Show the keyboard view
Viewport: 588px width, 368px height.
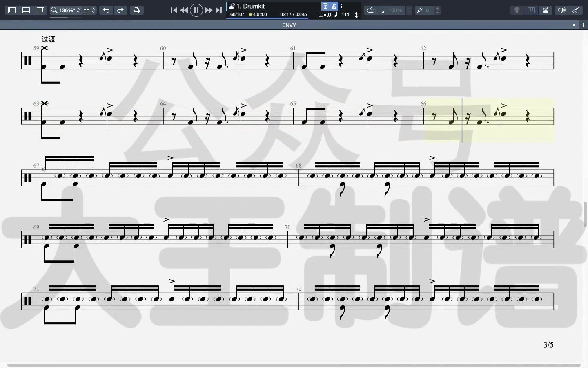pyautogui.click(x=531, y=10)
